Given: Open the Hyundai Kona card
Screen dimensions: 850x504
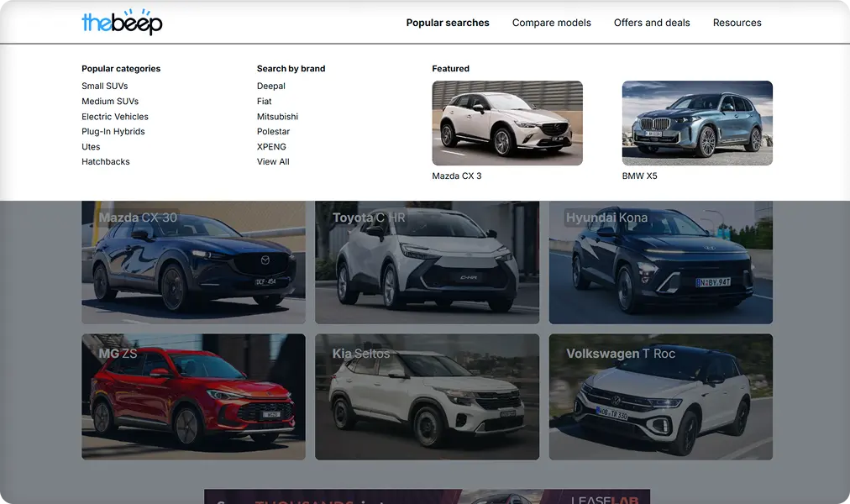Looking at the screenshot, I should [x=661, y=262].
